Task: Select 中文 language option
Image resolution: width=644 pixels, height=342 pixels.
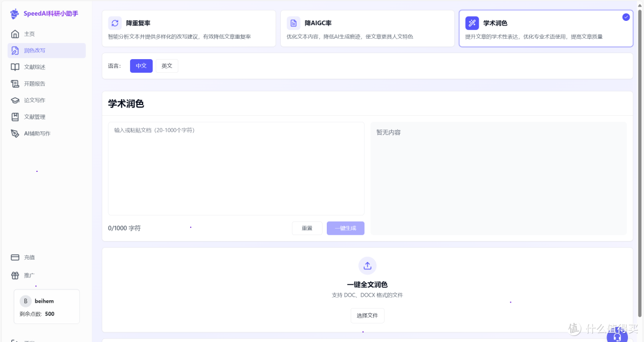Action: [x=141, y=66]
